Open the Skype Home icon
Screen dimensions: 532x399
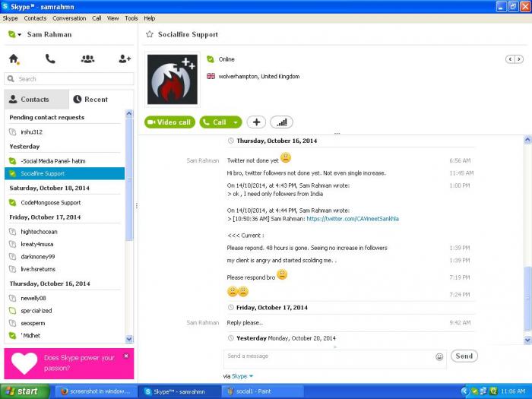[14, 59]
